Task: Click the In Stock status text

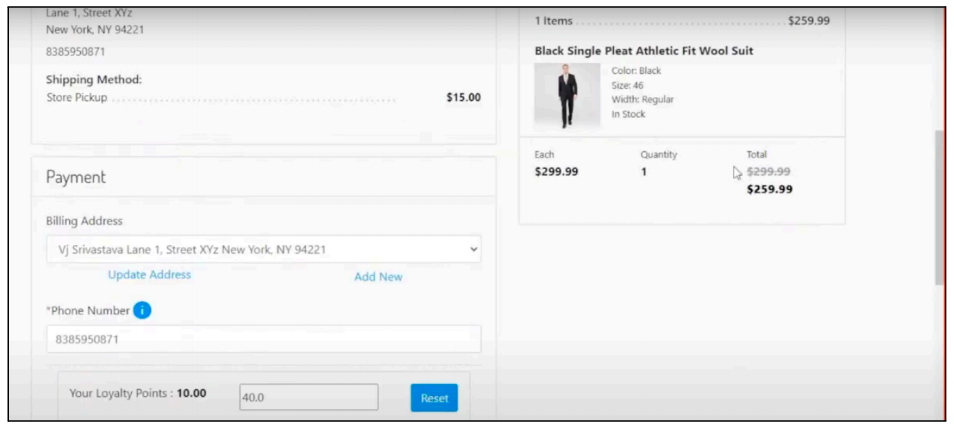Action: [628, 114]
